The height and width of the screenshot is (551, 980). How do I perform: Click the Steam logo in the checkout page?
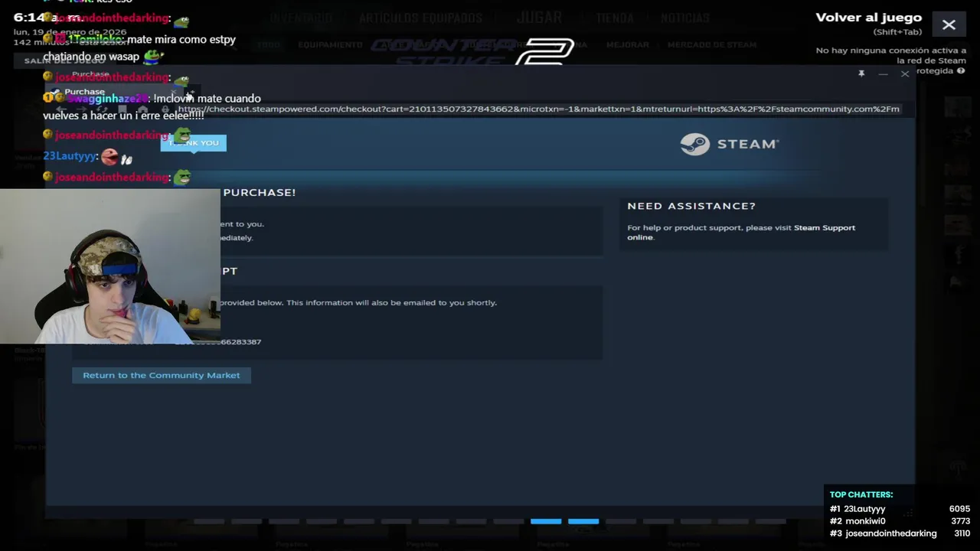tap(730, 144)
